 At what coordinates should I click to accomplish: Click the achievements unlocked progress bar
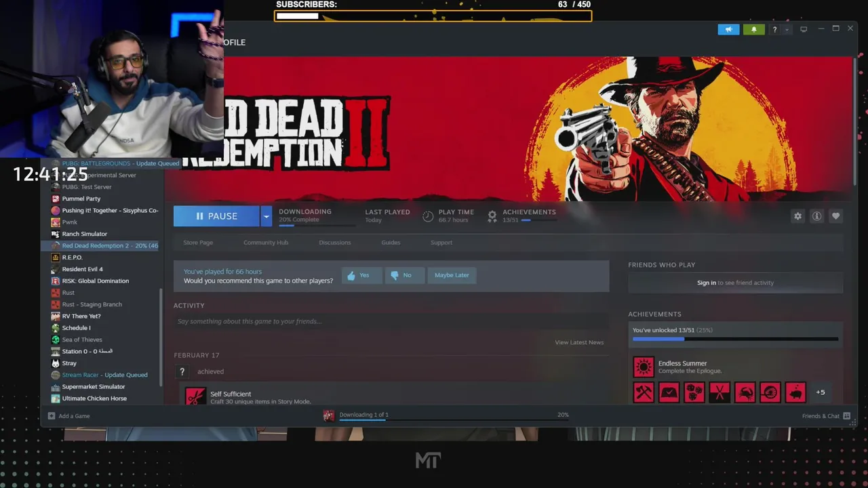[x=735, y=338]
